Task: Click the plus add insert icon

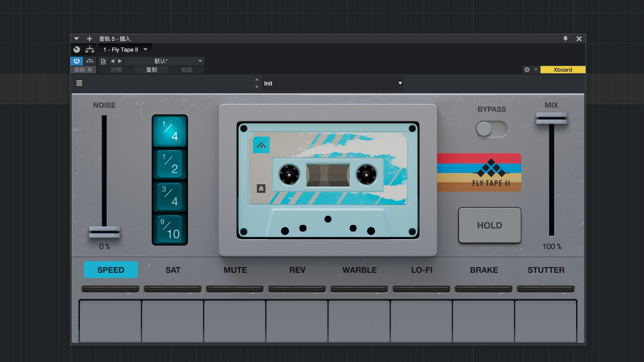Action: [89, 39]
